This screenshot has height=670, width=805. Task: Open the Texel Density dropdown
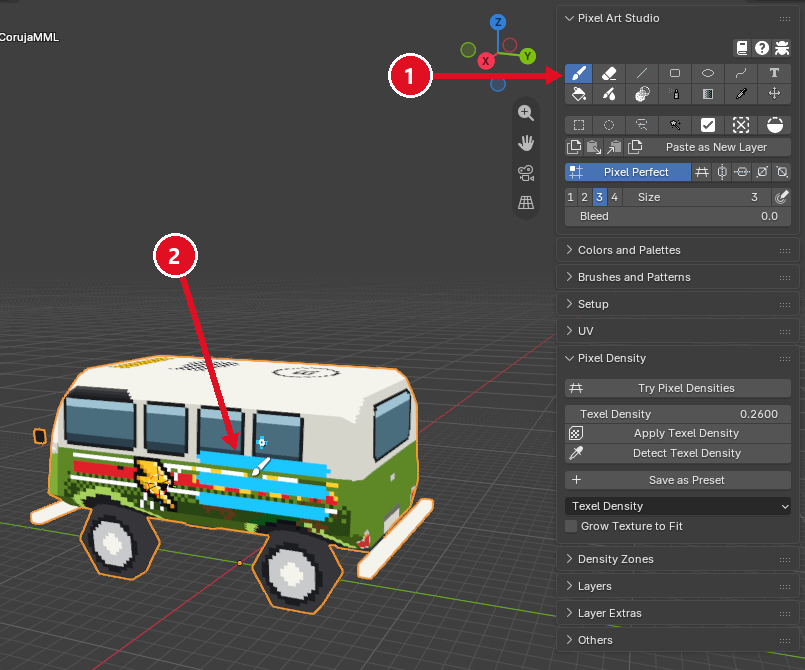point(678,506)
